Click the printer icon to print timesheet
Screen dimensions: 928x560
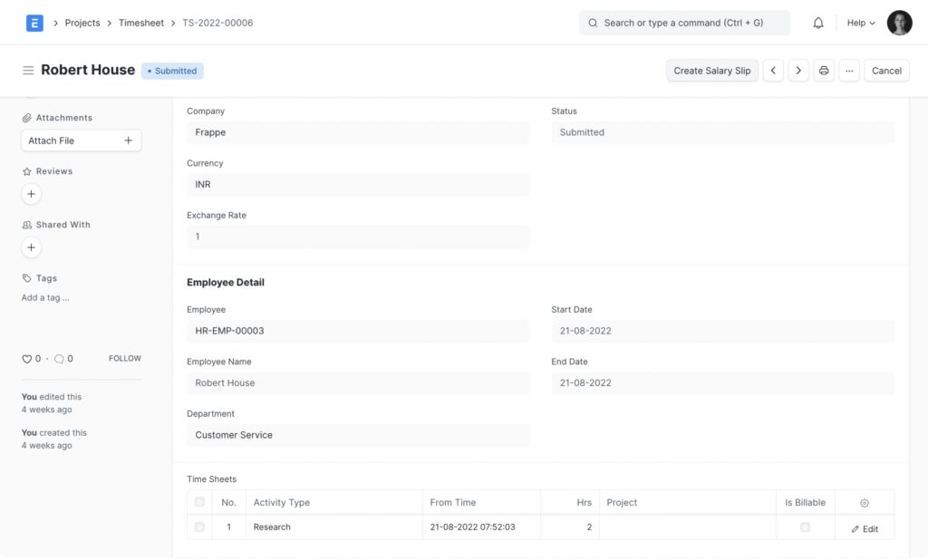(824, 71)
